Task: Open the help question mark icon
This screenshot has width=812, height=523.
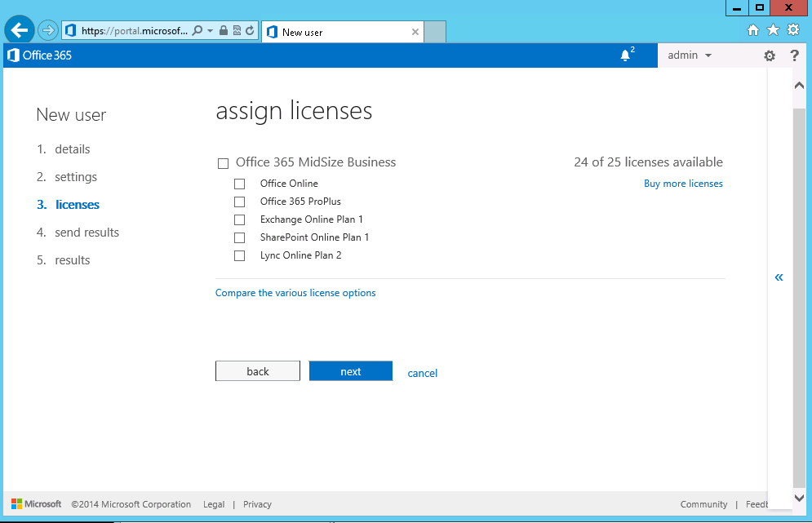Action: coord(794,55)
